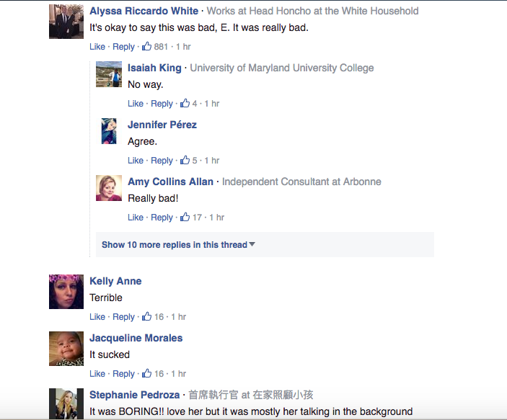507x420 pixels.
Task: Open Stephanie Pedroza's profile name
Action: (135, 395)
